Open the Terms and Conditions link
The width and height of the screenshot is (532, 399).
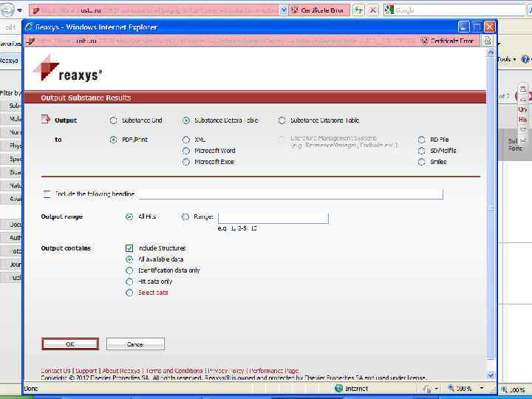174,371
